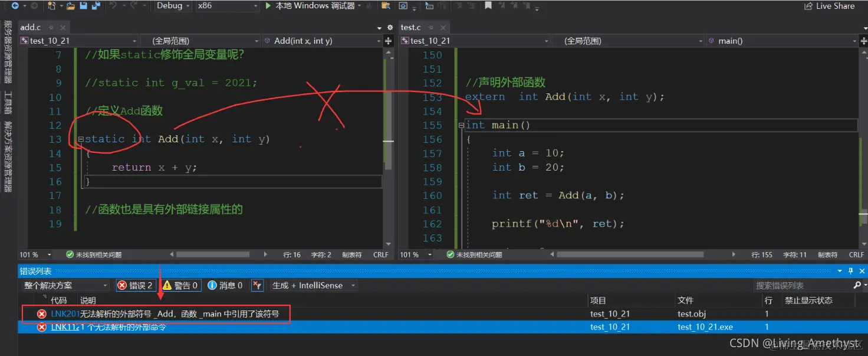Click split editor icon in add.c pane

(x=389, y=41)
